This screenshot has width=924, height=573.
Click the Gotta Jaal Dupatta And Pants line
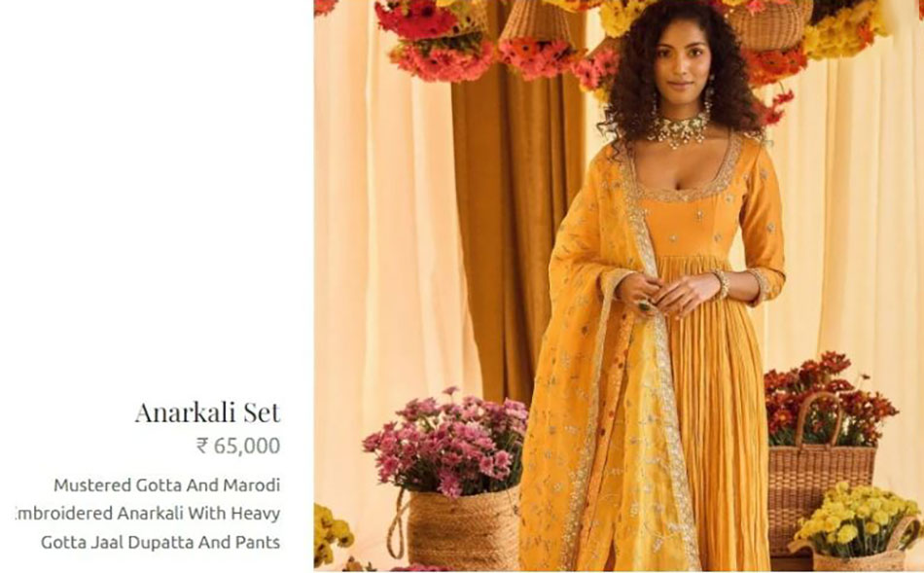point(160,542)
